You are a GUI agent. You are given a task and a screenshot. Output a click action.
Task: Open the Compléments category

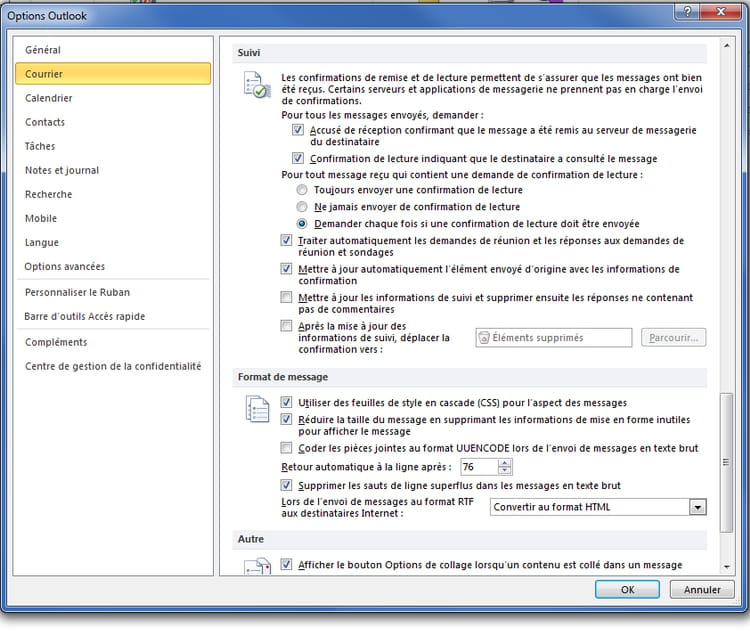pos(113,342)
